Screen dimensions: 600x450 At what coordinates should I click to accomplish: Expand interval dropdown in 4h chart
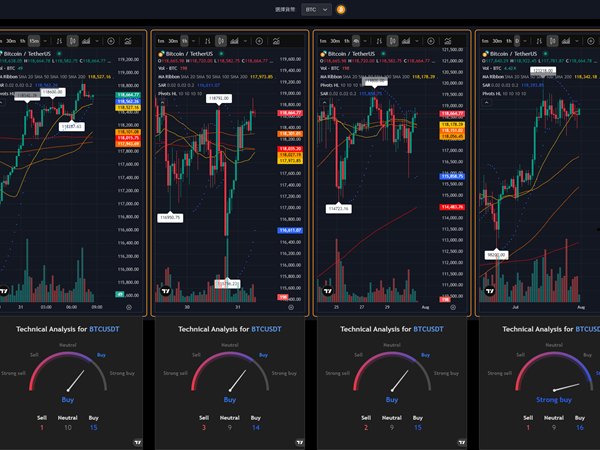(365, 41)
